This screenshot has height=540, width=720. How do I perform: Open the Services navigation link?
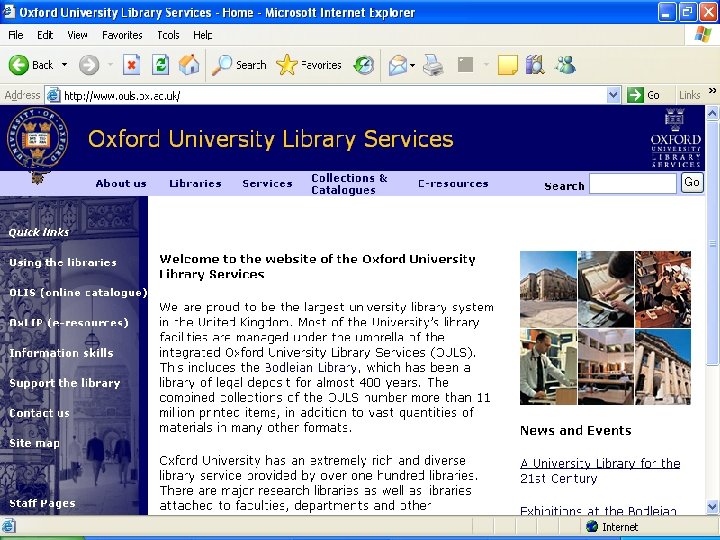(x=267, y=184)
